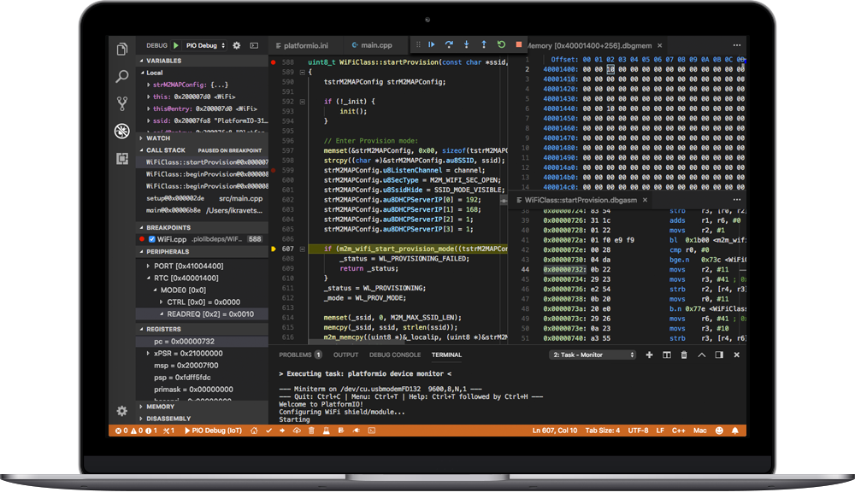This screenshot has width=855, height=504.
Task: Upload firmware via PlatformIO arrow status icon
Action: coord(281,431)
